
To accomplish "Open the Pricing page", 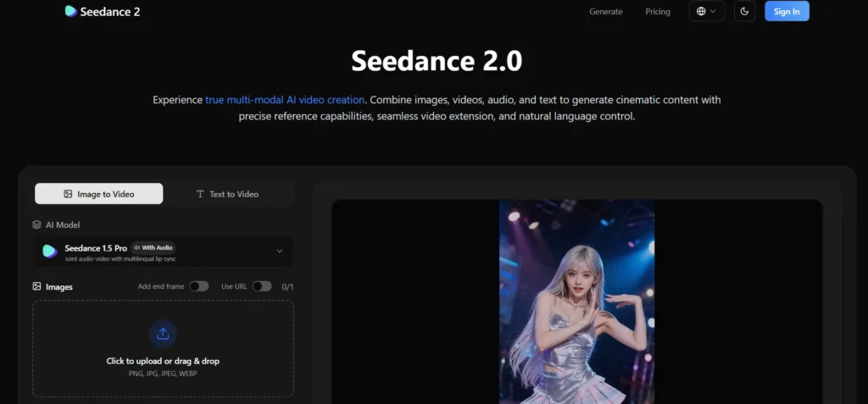I will [x=658, y=12].
